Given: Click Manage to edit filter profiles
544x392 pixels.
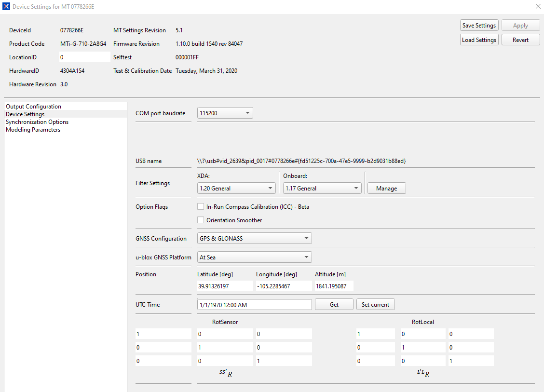Looking at the screenshot, I should pos(386,188).
